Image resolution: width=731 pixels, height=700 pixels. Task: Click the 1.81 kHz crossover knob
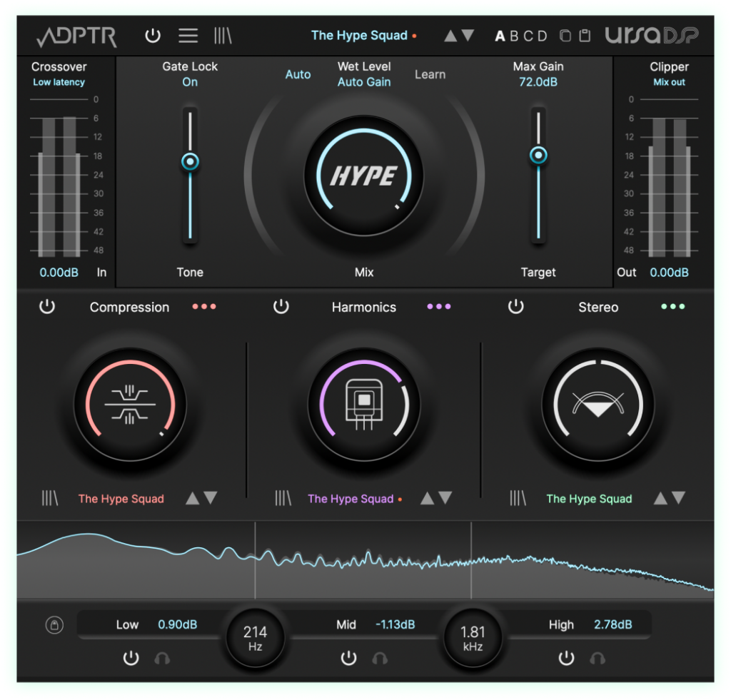click(473, 638)
